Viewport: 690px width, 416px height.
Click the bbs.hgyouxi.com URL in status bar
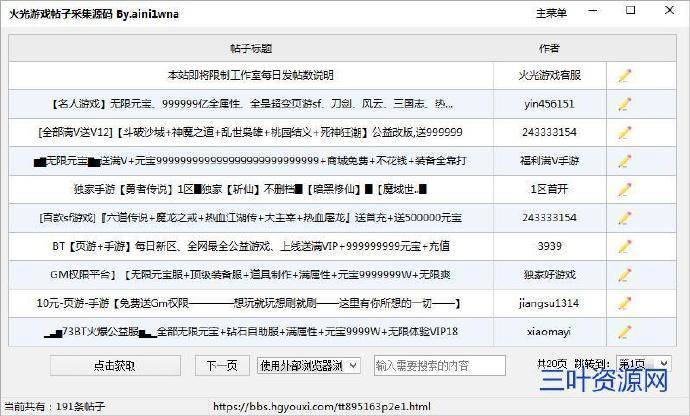(x=322, y=406)
